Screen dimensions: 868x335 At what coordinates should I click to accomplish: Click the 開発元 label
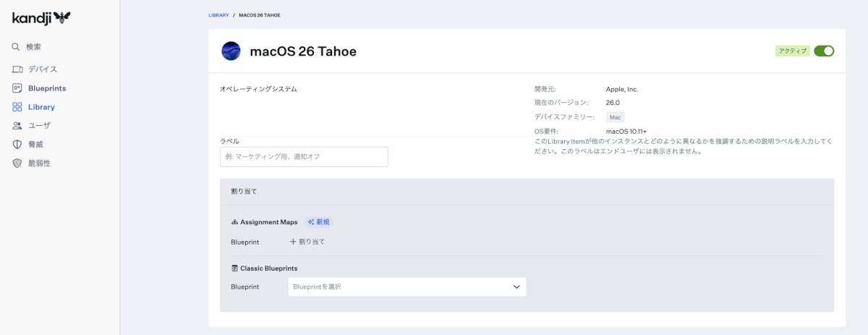tap(545, 89)
